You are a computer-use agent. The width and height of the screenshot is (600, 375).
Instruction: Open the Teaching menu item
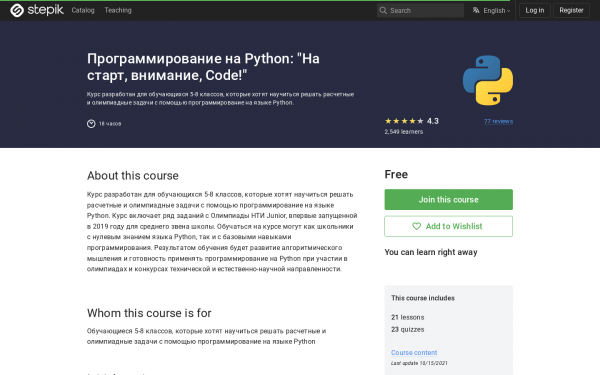tap(118, 10)
